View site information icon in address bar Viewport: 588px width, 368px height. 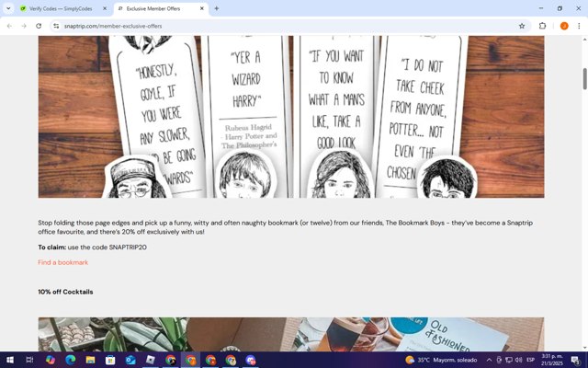pos(56,26)
